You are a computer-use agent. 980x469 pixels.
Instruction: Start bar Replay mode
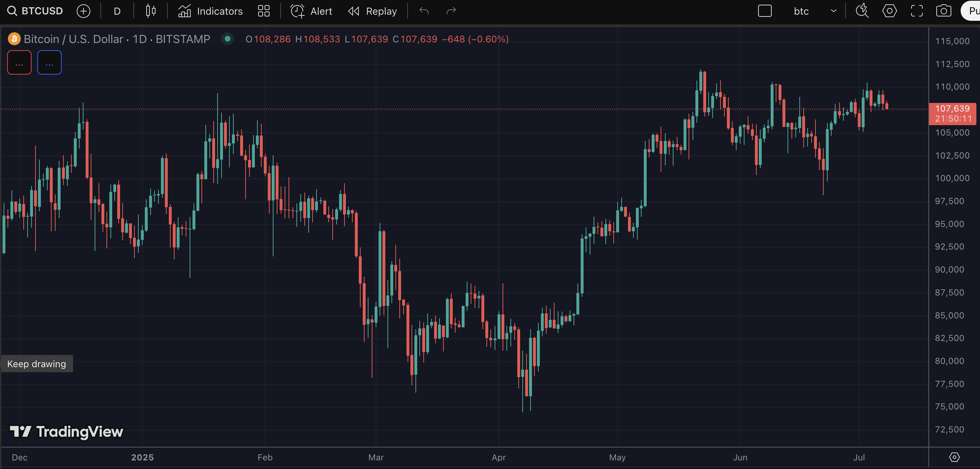(372, 11)
